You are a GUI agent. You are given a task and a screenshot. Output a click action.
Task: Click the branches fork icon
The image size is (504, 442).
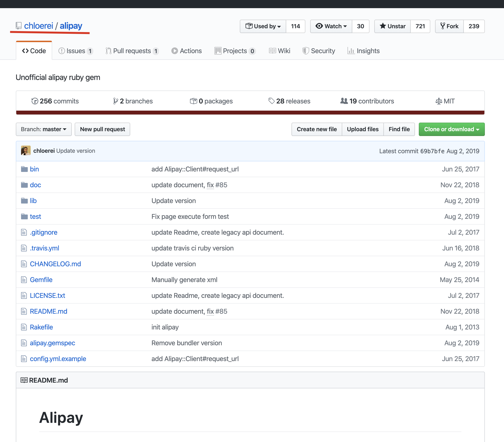[115, 101]
